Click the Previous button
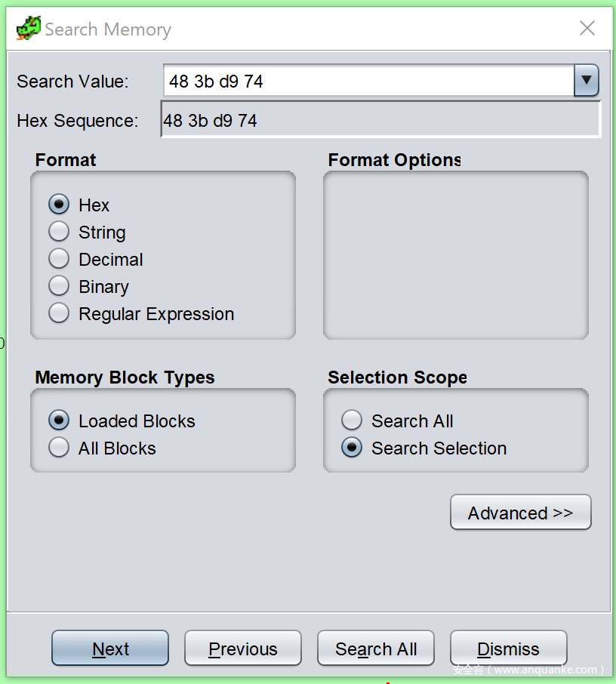Viewport: 616px width, 684px height. point(242,649)
